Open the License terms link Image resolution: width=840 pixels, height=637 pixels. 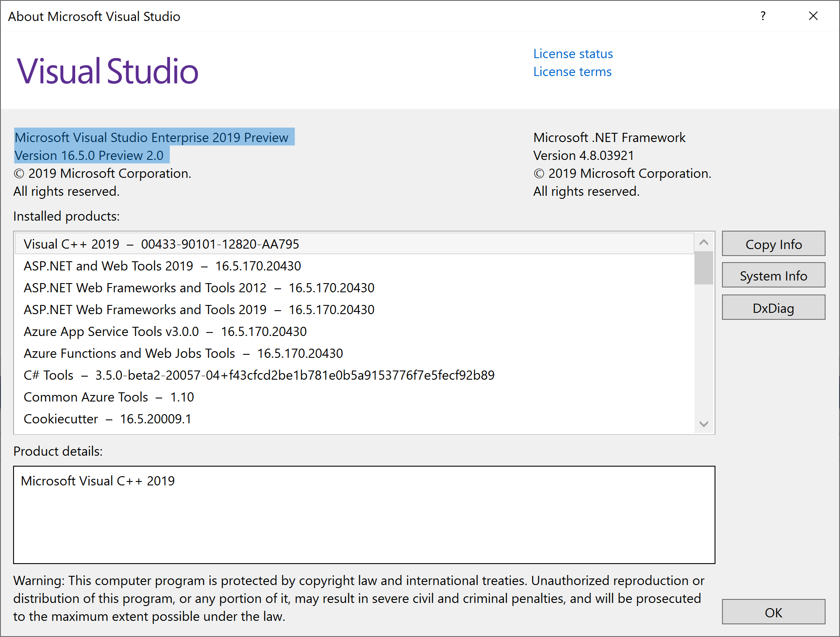(572, 72)
